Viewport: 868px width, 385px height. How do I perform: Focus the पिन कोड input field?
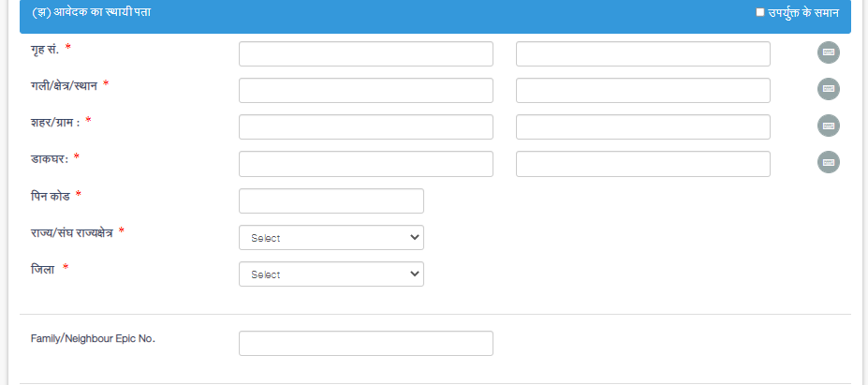coord(331,201)
